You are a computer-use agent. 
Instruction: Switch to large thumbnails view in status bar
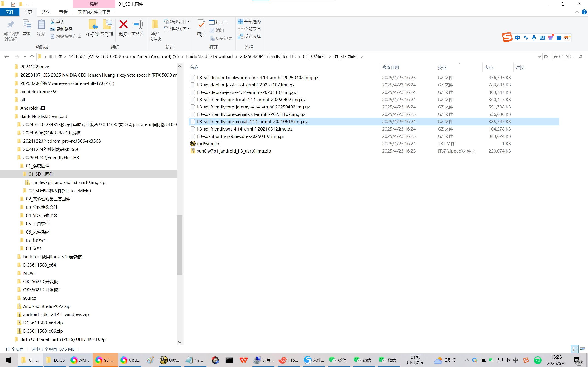[582, 349]
